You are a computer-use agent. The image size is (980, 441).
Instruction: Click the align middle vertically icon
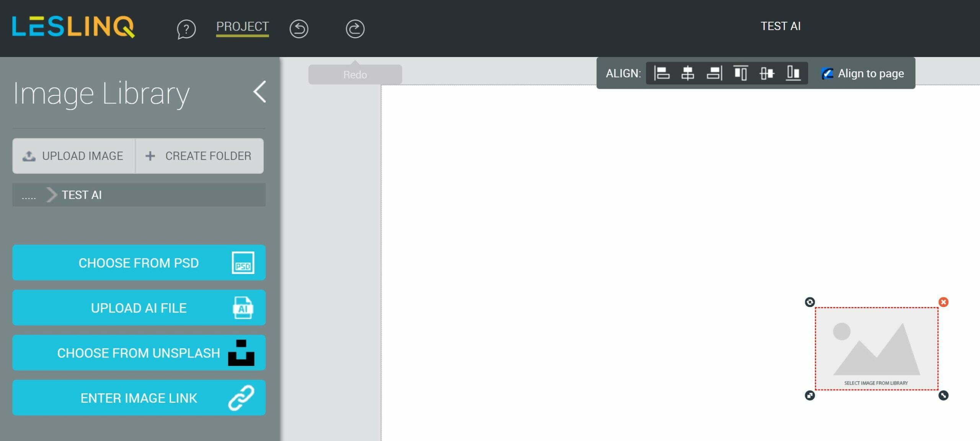tap(768, 73)
